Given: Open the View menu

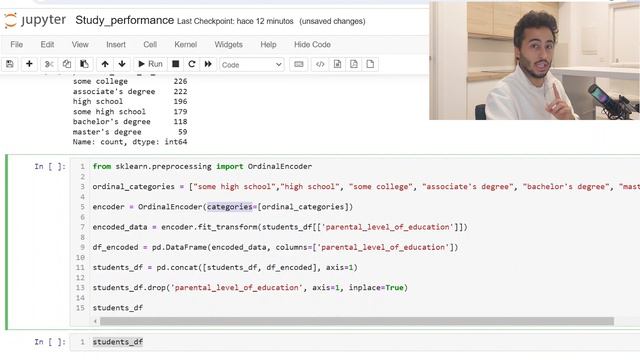Looking at the screenshot, I should 80,44.
